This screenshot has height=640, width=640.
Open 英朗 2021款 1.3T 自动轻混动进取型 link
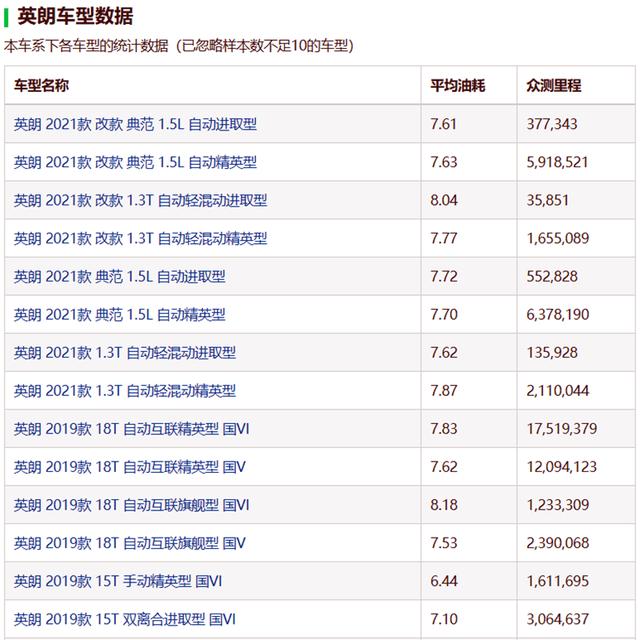(125, 353)
